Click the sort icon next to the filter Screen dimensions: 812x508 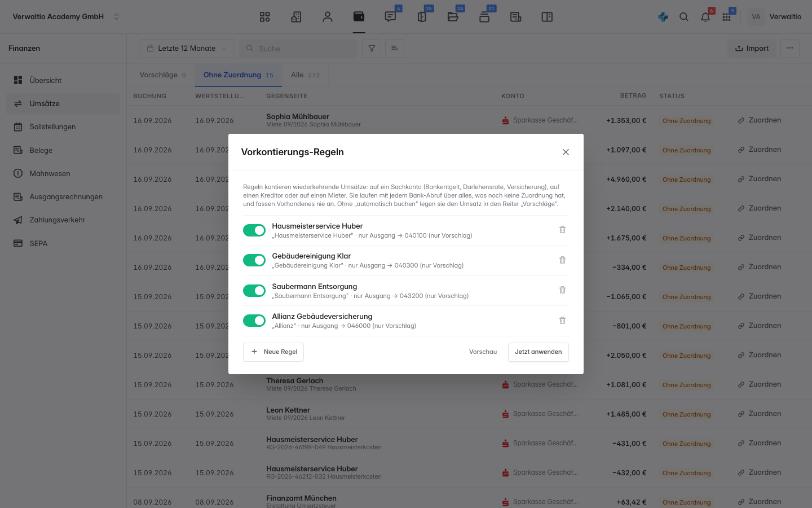tap(395, 49)
